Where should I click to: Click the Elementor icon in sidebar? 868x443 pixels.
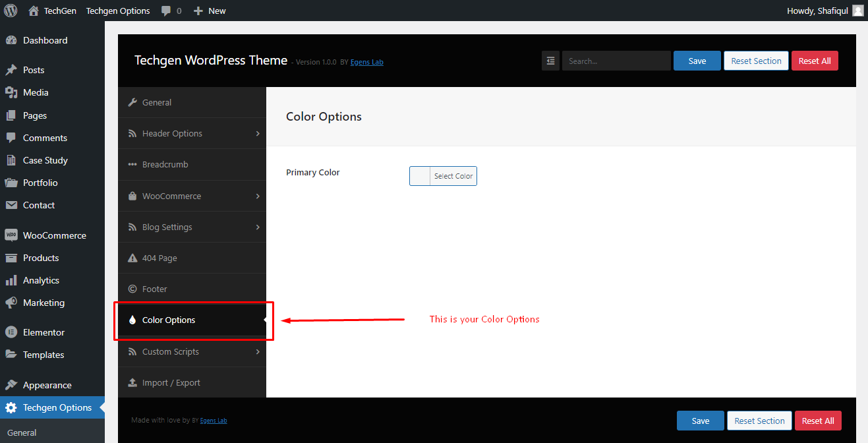click(x=11, y=332)
